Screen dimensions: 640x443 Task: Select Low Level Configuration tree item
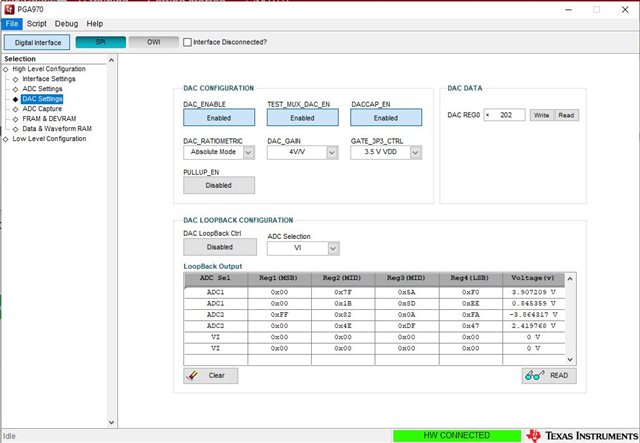coord(49,139)
